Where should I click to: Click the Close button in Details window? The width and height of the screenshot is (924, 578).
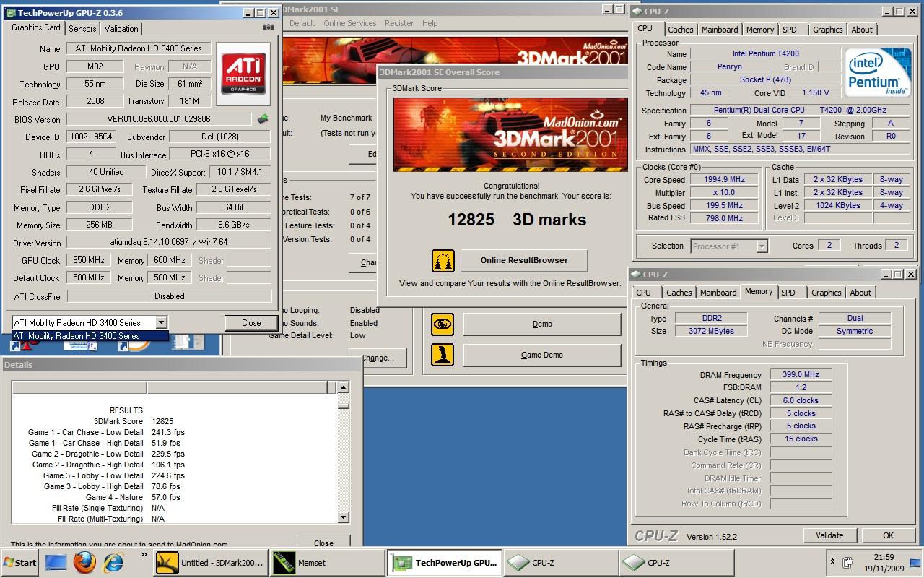click(323, 543)
